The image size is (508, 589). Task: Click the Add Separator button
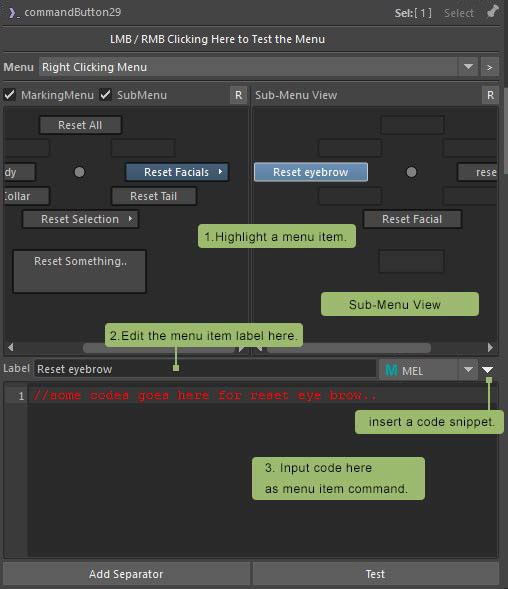(126, 574)
